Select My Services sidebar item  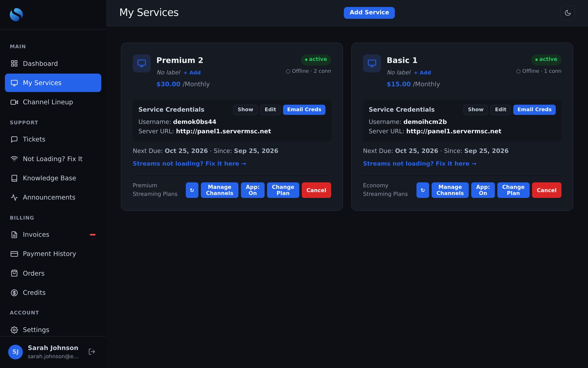pyautogui.click(x=53, y=83)
